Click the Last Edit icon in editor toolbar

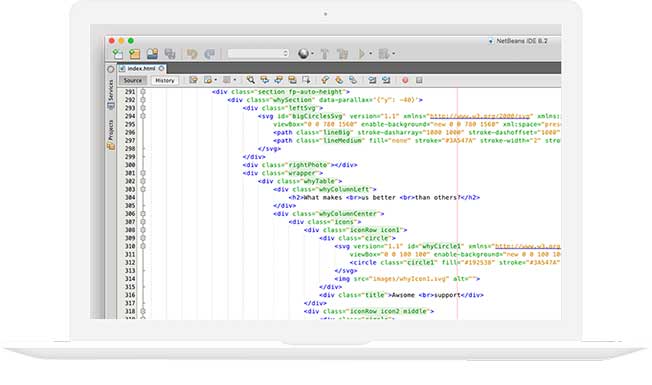tap(193, 80)
